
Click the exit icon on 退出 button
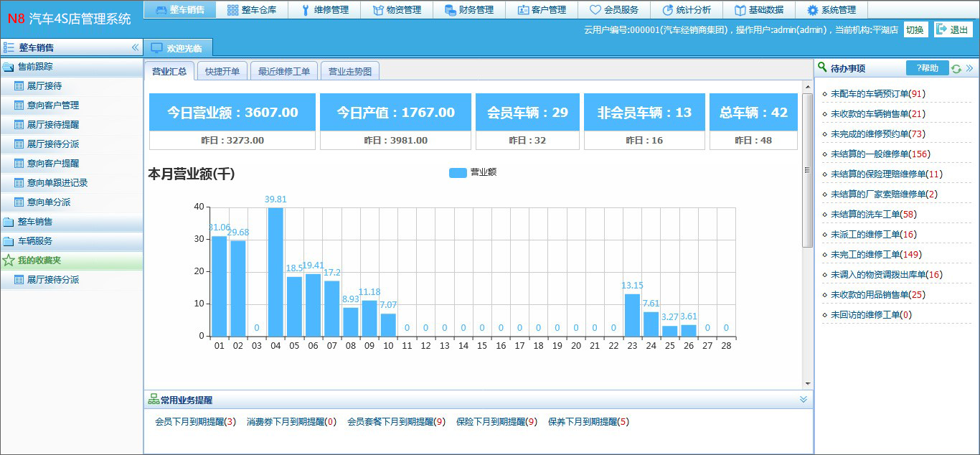pyautogui.click(x=941, y=29)
